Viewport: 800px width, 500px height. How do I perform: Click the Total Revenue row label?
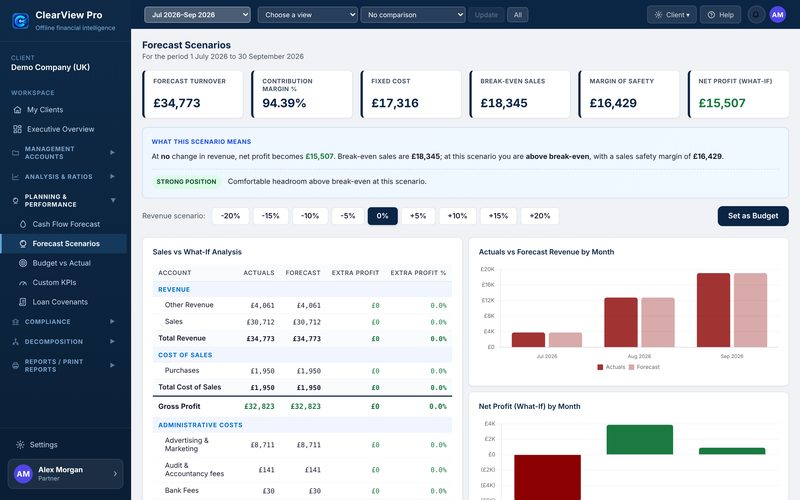point(182,338)
